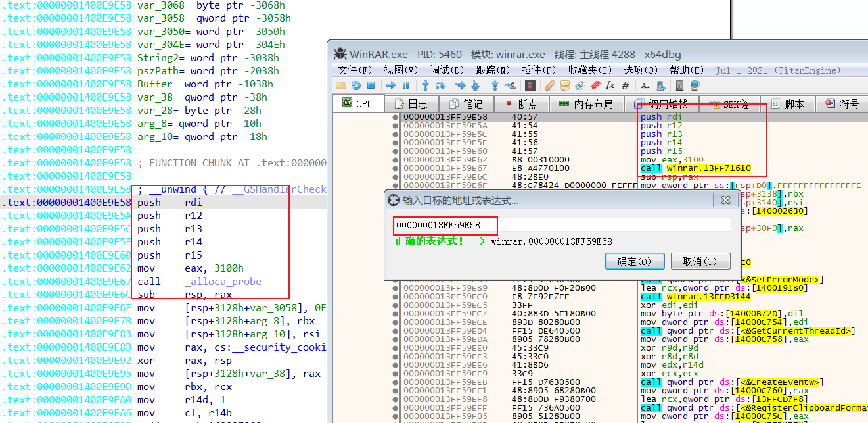The height and width of the screenshot is (423, 868).
Task: Open the 选项(O) menu
Action: [641, 70]
